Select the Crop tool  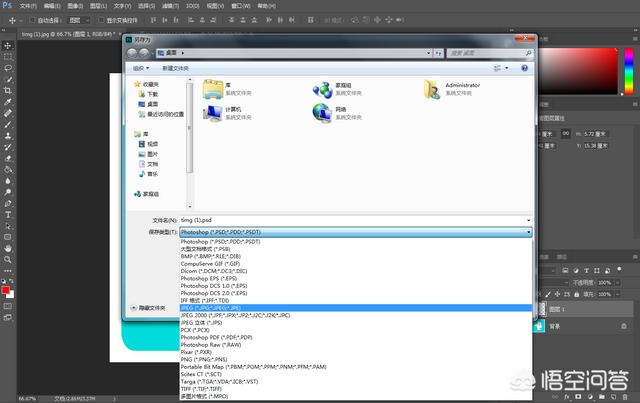8,91
